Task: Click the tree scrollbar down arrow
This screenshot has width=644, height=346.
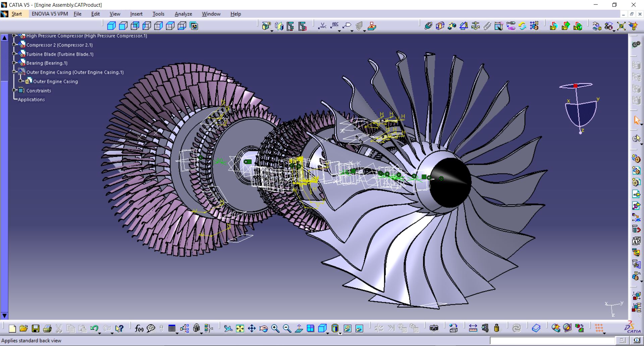Action: pos(4,315)
